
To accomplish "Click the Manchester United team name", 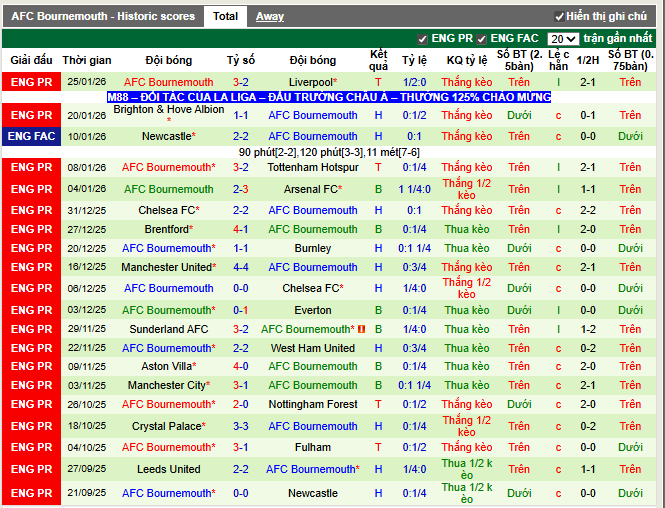I will click(168, 267).
